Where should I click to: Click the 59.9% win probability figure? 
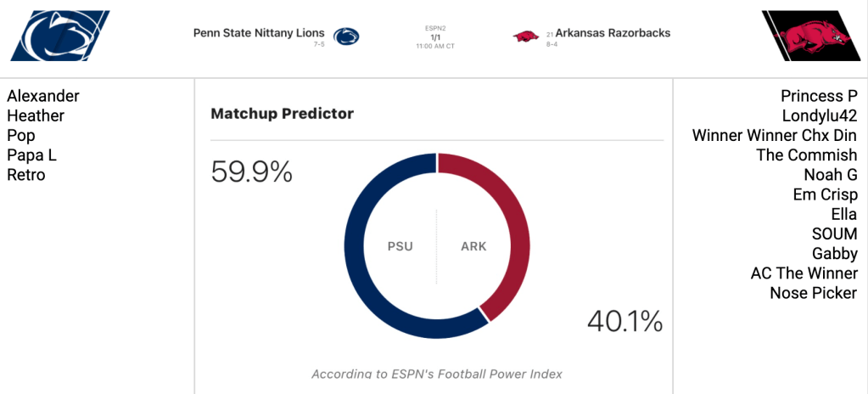point(251,173)
